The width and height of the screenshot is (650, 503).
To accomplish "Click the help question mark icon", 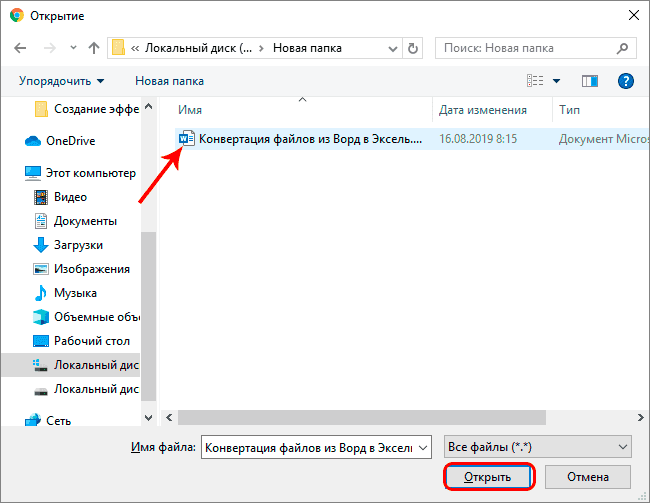I will pyautogui.click(x=626, y=80).
